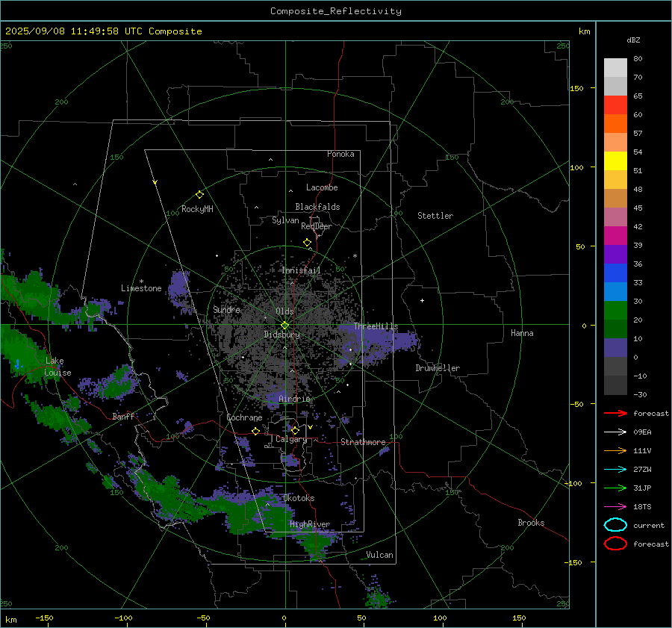Select the Cochrane label
672x628 pixels.
coord(244,417)
